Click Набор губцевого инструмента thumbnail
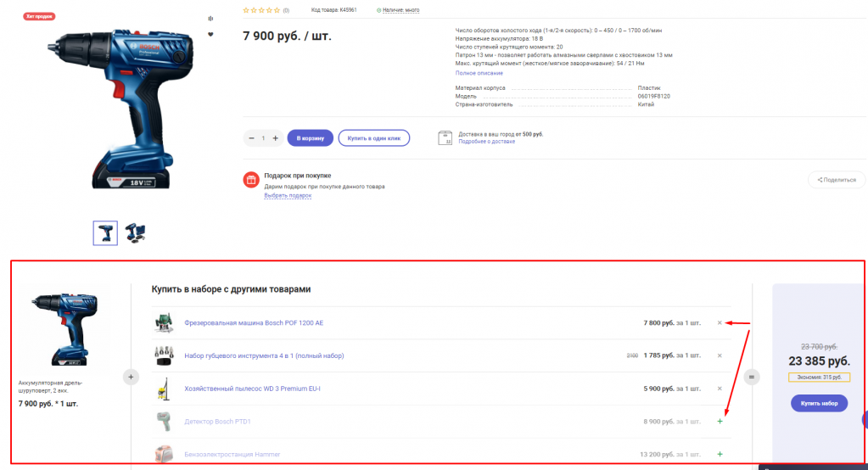 click(x=164, y=356)
